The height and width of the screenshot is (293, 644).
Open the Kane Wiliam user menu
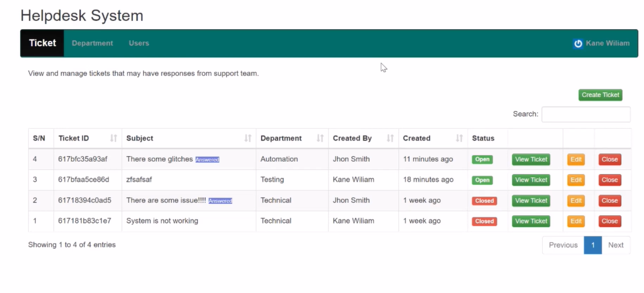pos(601,43)
